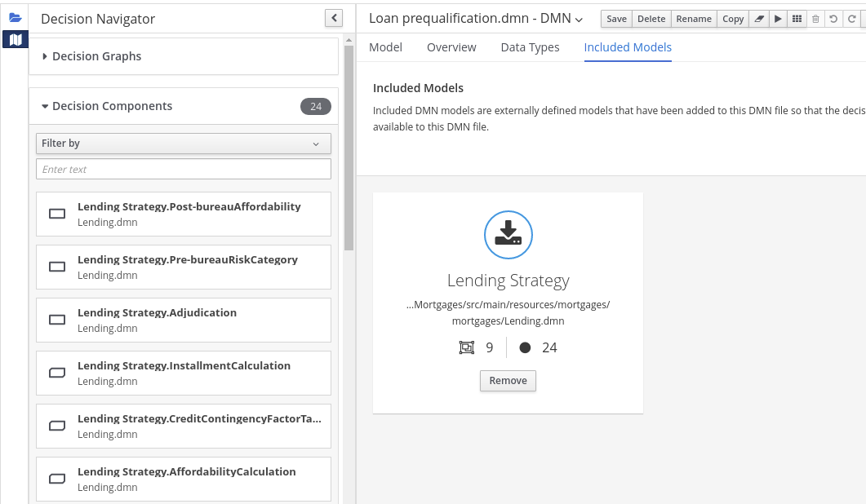Expand the Decision Graphs section

tap(91, 56)
